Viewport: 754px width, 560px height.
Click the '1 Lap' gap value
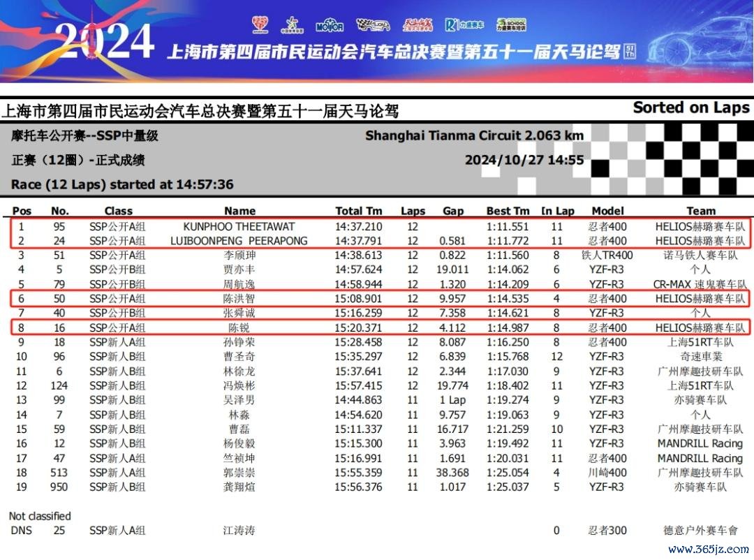tap(452, 400)
